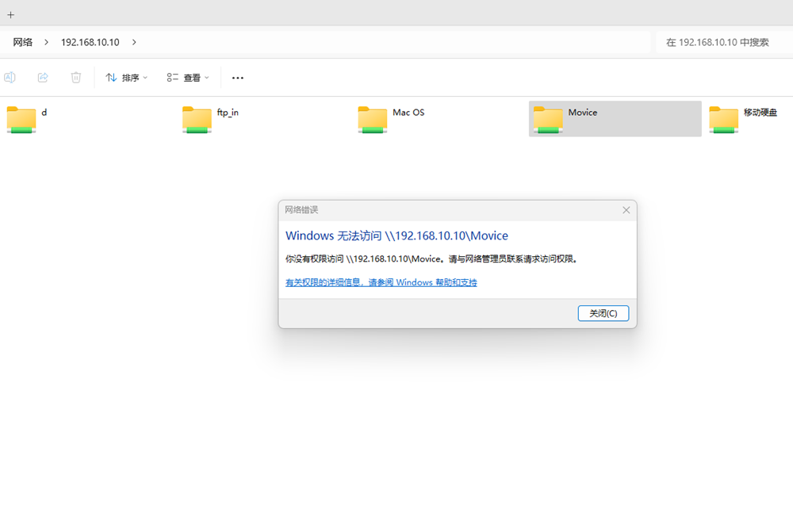Image resolution: width=793 pixels, height=532 pixels.
Task: Click 网络 in the address breadcrumb
Action: pos(23,43)
